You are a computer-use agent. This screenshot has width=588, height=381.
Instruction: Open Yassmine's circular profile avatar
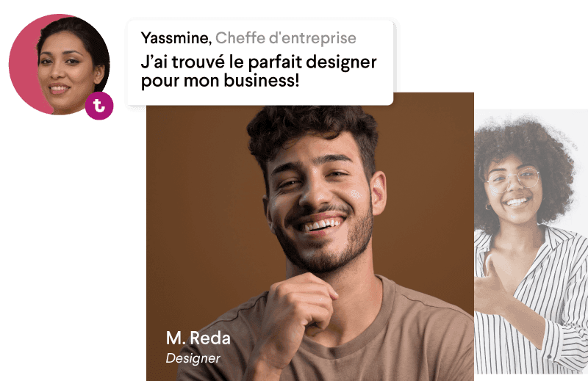point(60,65)
